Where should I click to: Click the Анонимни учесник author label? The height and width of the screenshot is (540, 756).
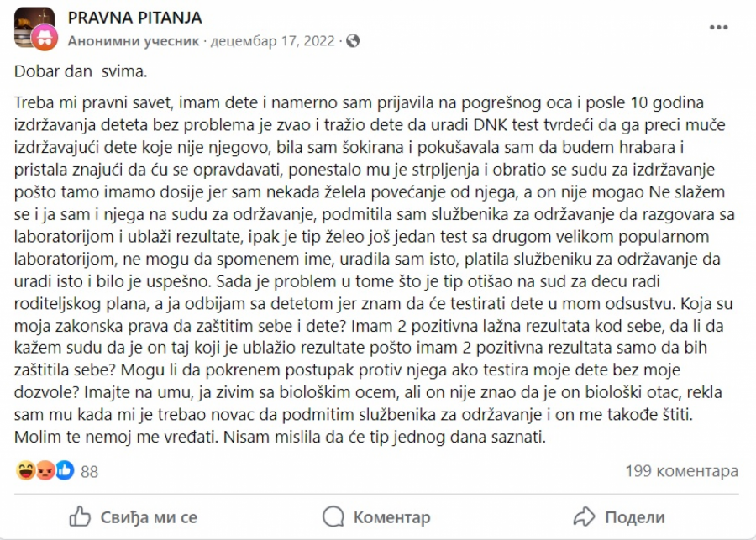click(x=133, y=40)
